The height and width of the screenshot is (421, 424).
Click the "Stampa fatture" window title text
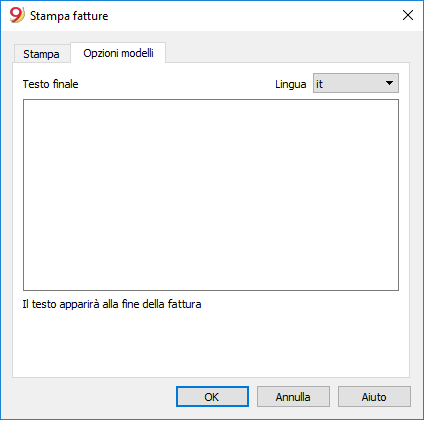pos(69,16)
